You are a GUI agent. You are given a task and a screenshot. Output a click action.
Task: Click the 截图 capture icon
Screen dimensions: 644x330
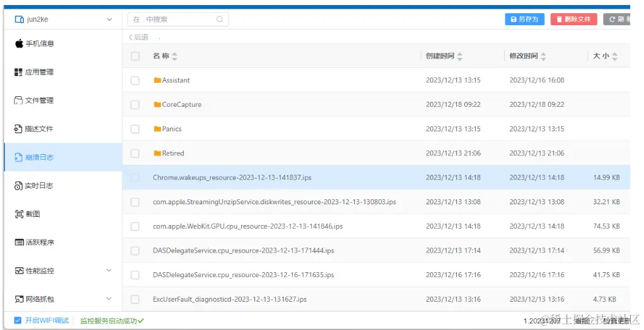[19, 214]
